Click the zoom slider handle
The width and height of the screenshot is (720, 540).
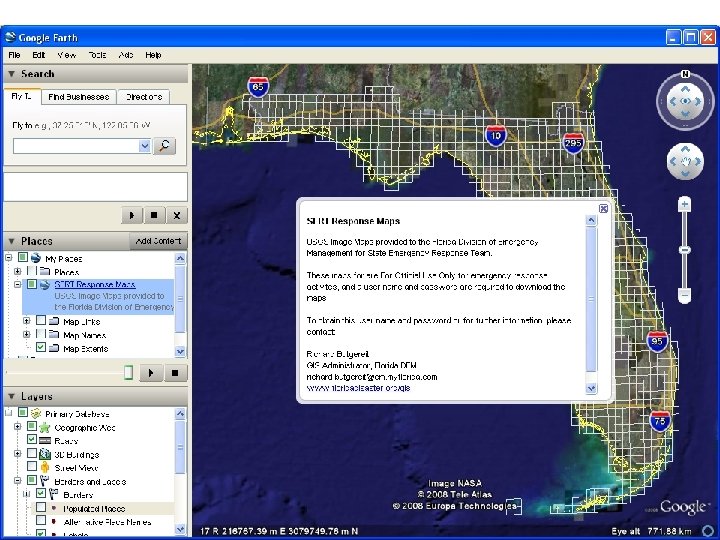[x=685, y=250]
